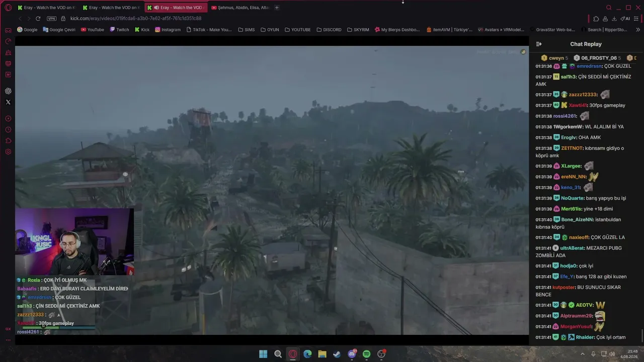The width and height of the screenshot is (644, 362).
Task: Select the Rhaider username in chat replay
Action: click(585, 337)
